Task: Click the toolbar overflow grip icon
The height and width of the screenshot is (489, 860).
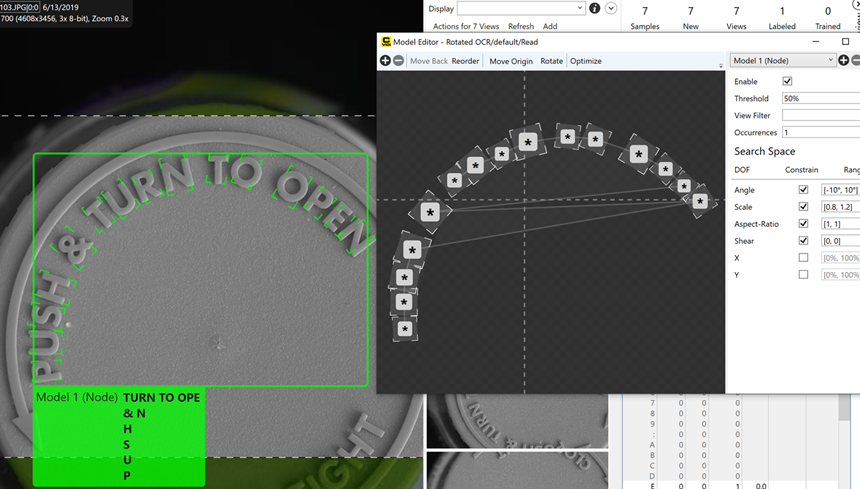Action: coord(721,65)
